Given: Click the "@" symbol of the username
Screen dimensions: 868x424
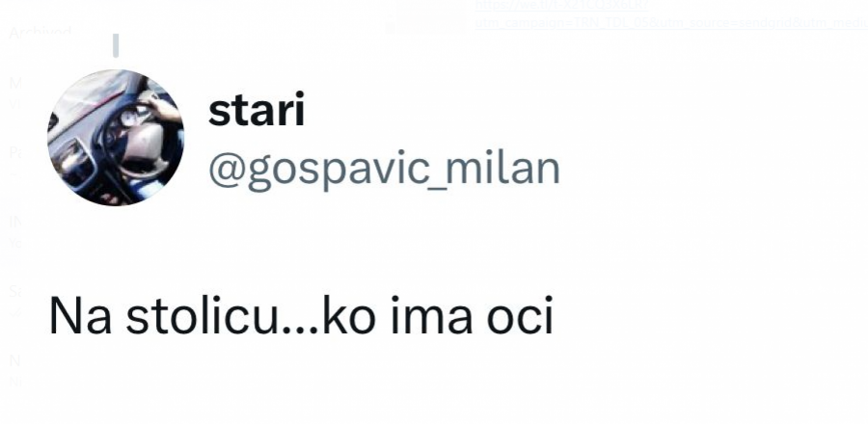Looking at the screenshot, I should click(x=224, y=168).
